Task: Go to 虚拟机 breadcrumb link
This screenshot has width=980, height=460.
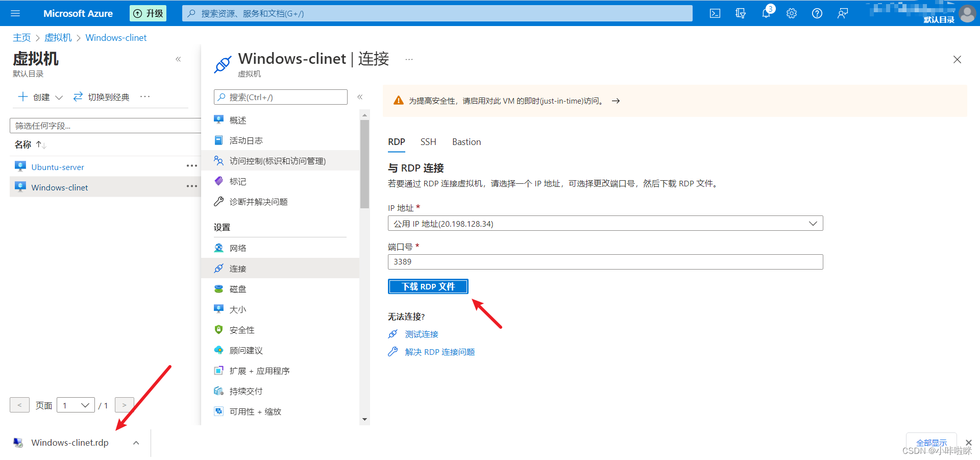Action: click(x=58, y=38)
